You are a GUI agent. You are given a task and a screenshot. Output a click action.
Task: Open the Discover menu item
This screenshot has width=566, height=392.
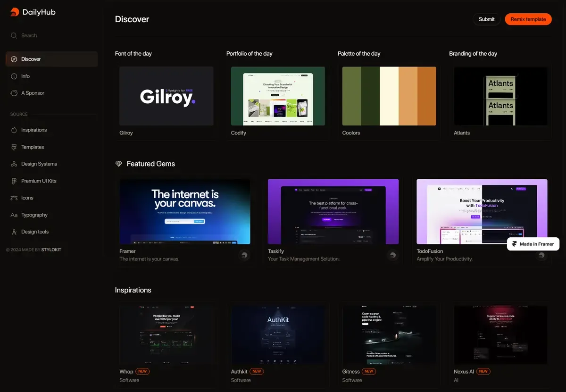(51, 59)
